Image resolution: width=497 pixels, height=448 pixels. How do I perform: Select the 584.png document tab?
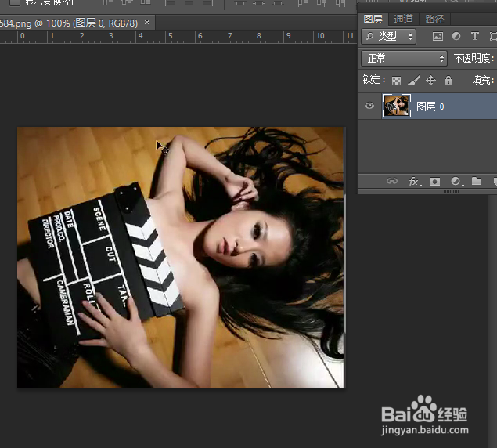point(77,23)
